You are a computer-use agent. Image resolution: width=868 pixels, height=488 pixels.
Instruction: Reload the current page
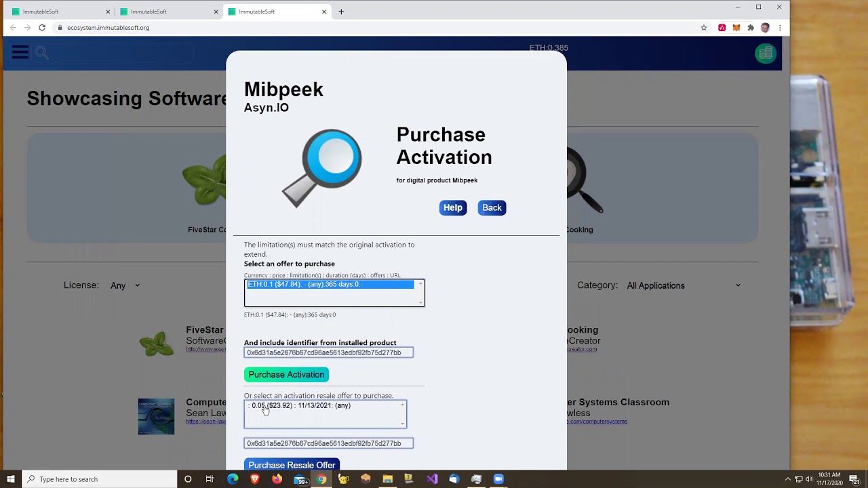click(42, 28)
